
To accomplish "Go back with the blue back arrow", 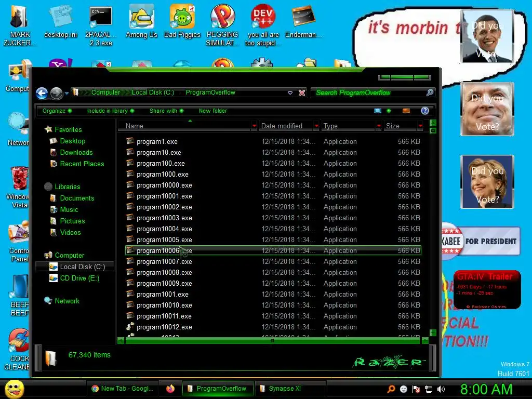I will point(42,93).
